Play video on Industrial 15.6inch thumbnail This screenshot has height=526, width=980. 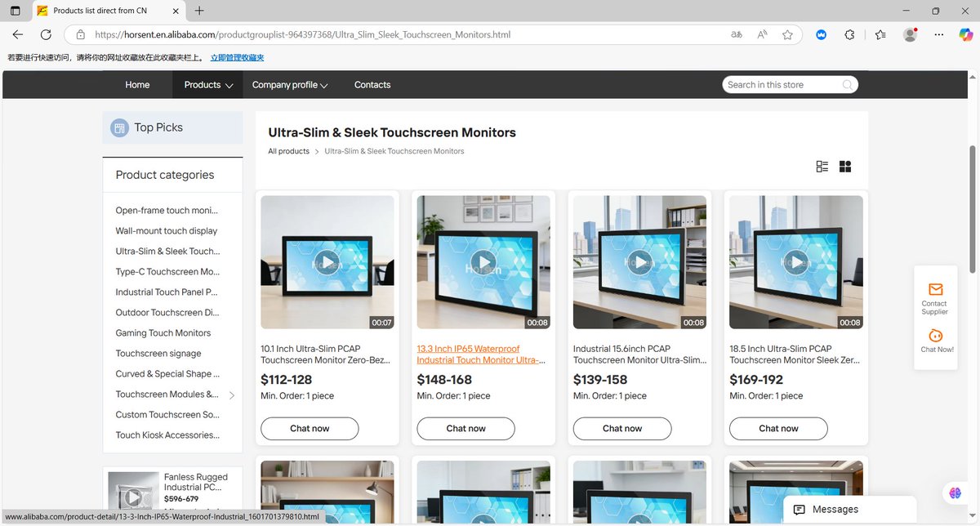[x=639, y=262]
